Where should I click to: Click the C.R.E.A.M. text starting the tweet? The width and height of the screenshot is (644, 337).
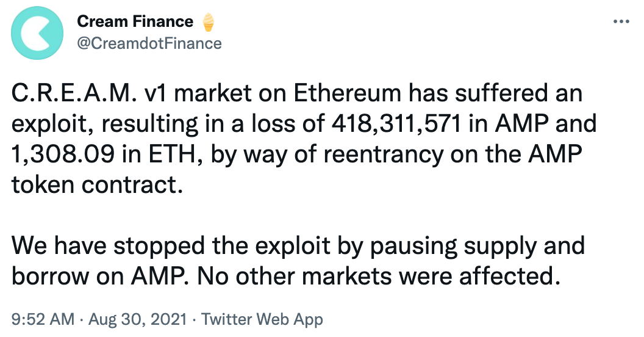71,95
